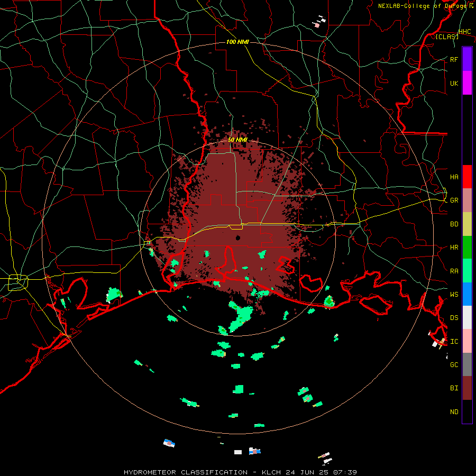Image resolution: width=476 pixels, height=476 pixels.
Task: Click the black radar site dot at center
Action: [x=238, y=237]
